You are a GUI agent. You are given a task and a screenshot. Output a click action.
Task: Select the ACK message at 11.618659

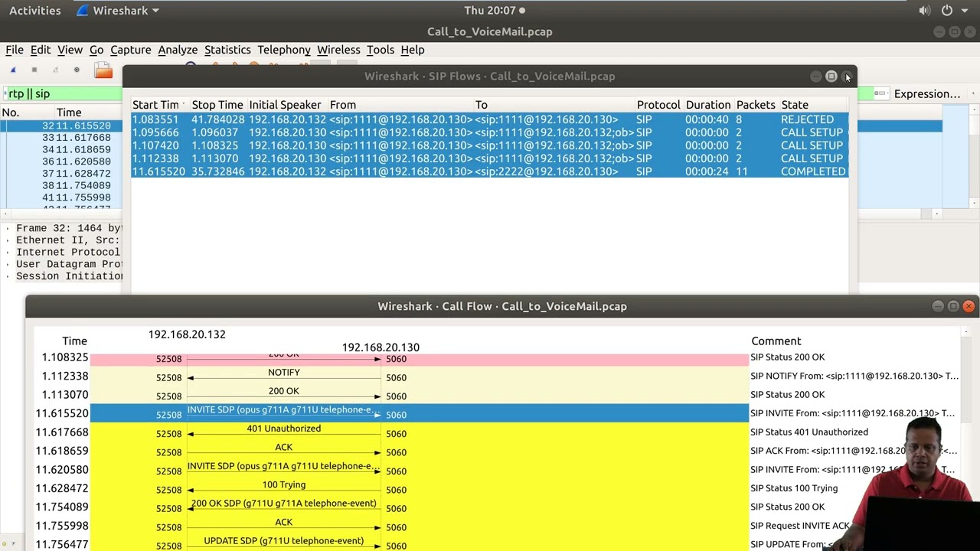click(x=283, y=451)
